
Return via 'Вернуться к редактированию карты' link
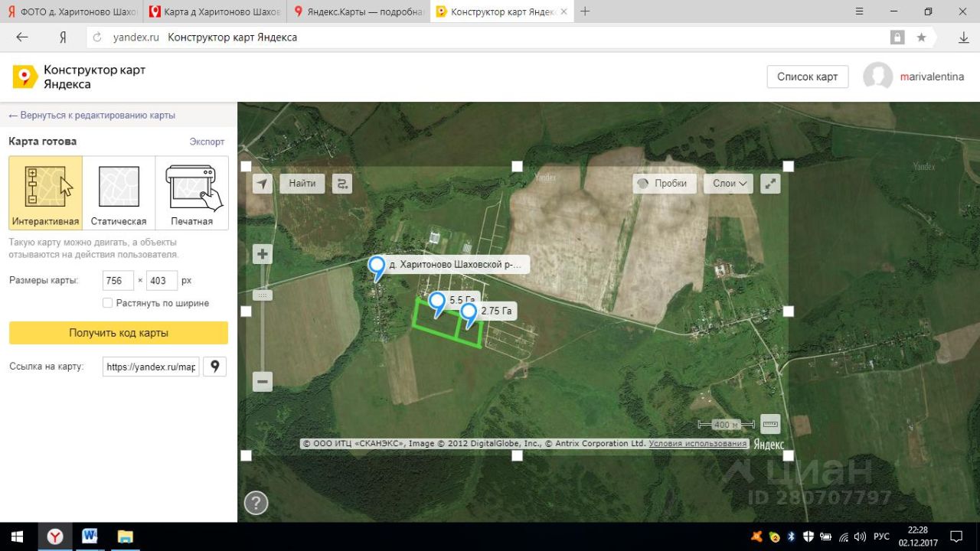(x=92, y=116)
